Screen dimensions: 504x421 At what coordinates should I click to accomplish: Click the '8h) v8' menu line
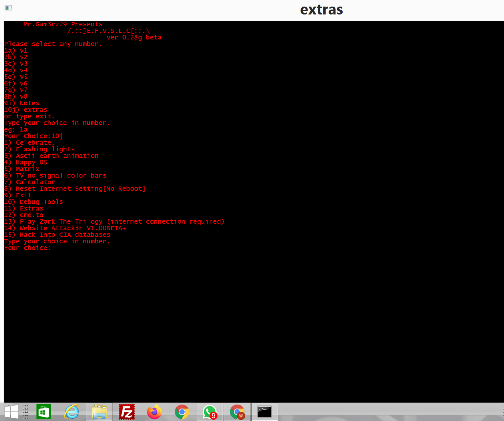pyautogui.click(x=16, y=97)
